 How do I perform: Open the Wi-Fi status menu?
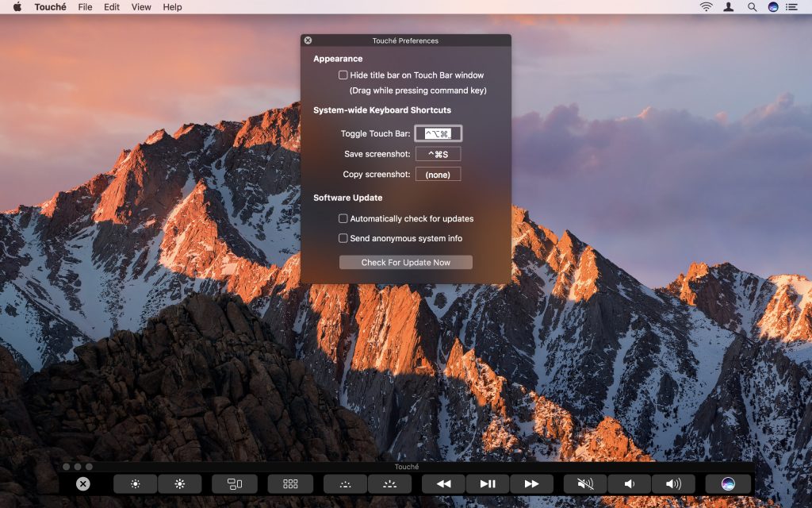(x=706, y=6)
